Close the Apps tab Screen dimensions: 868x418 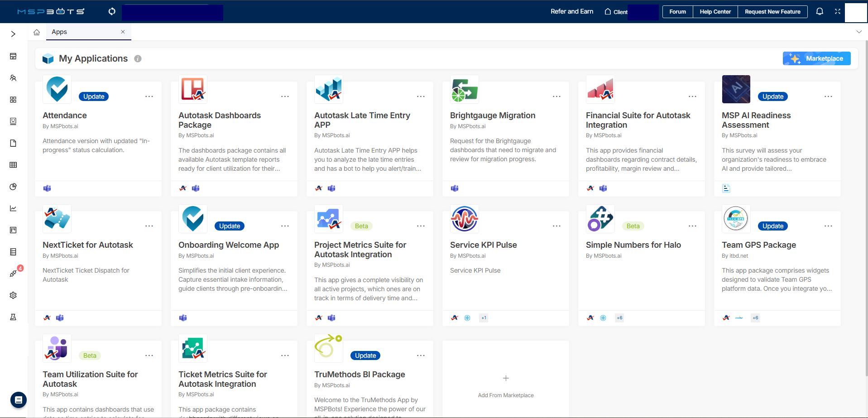[123, 32]
